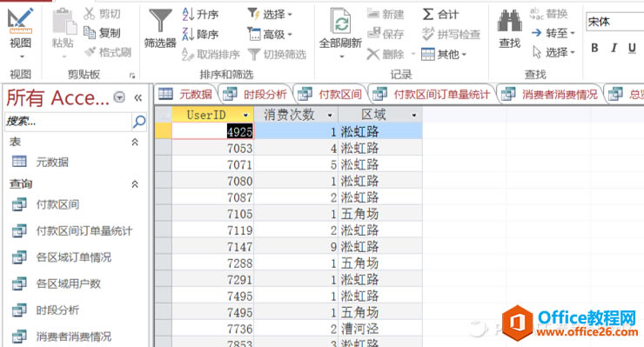Screen dimensions: 644x347
Task: Click 剪切 cut in clipboard group
Action: 102,14
